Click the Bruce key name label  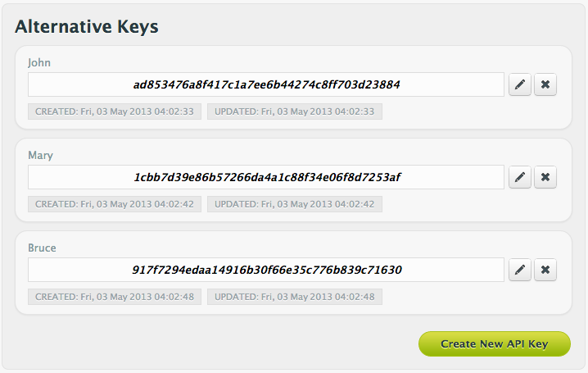tap(42, 248)
